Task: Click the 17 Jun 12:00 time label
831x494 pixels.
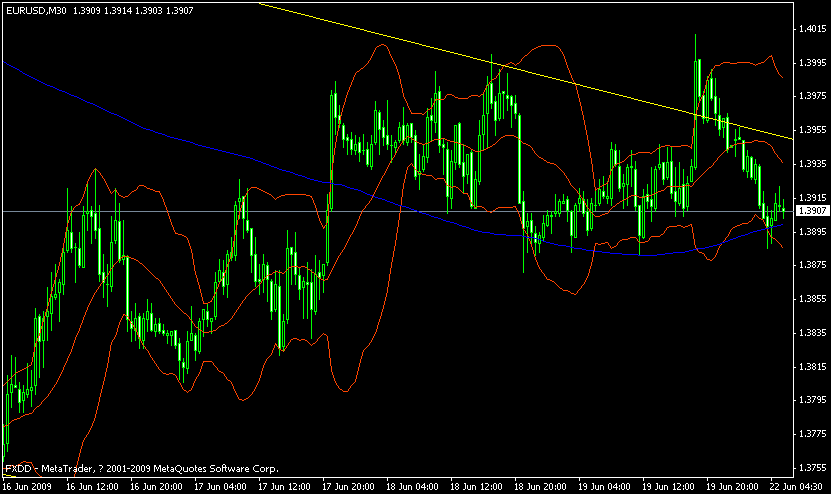Action: 285,487
